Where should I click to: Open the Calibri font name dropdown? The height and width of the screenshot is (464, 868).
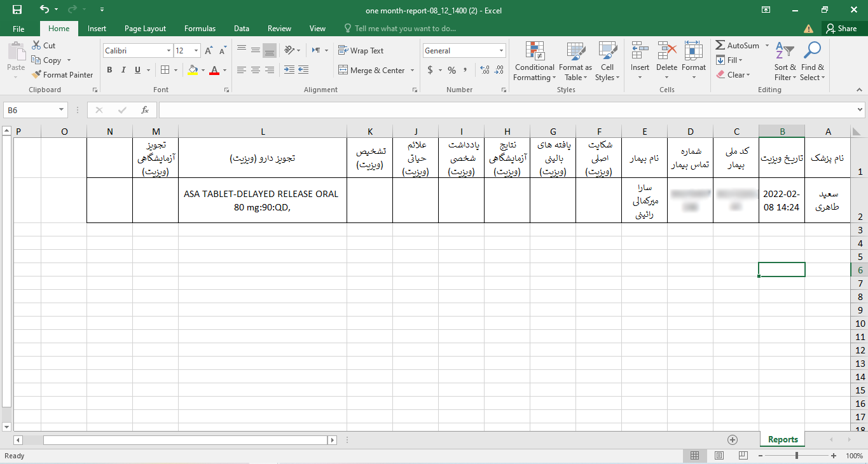(169, 51)
